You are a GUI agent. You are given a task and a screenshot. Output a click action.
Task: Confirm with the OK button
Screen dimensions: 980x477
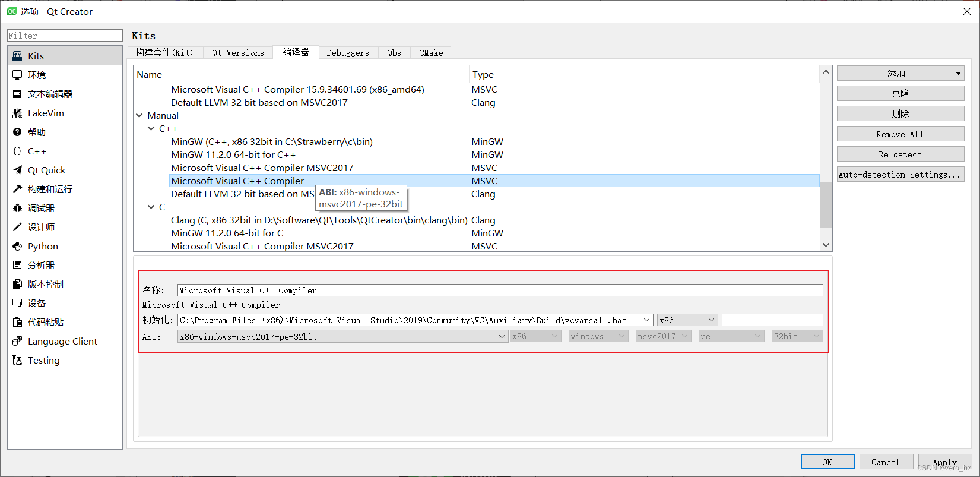827,462
